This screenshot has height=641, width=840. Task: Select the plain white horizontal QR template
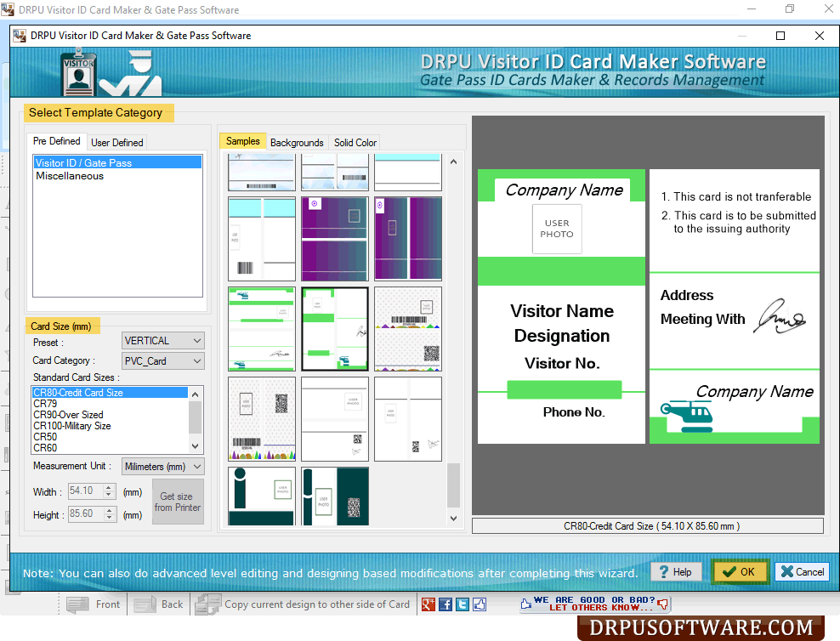335,419
